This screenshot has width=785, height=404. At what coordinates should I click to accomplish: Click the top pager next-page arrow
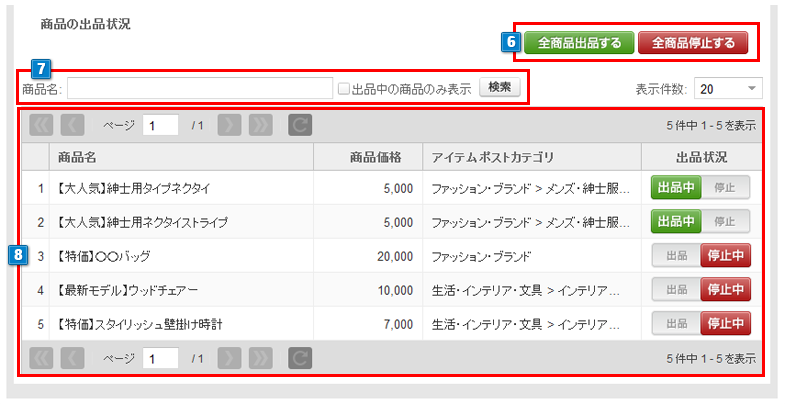tap(229, 125)
